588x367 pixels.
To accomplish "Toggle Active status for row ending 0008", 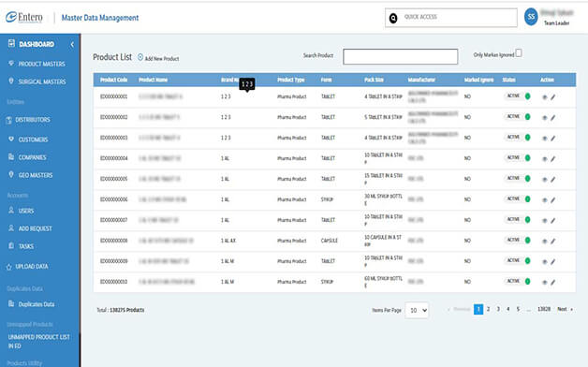I will [x=518, y=241].
